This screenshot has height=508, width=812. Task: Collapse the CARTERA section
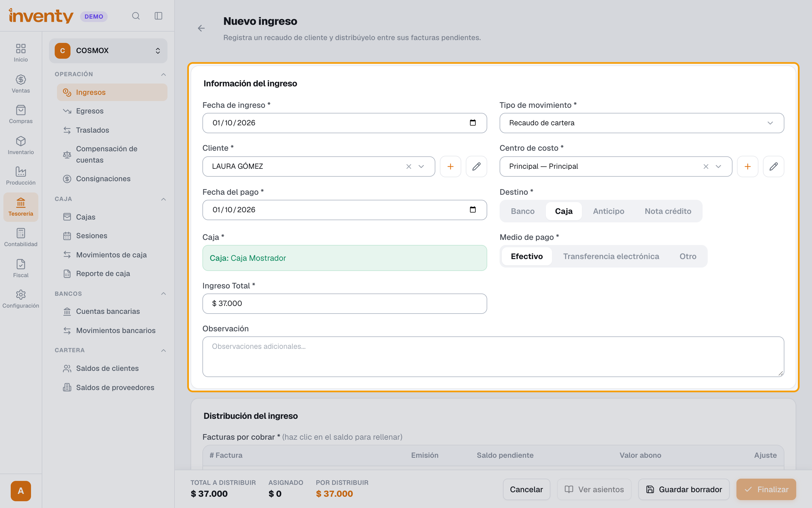[x=164, y=351]
